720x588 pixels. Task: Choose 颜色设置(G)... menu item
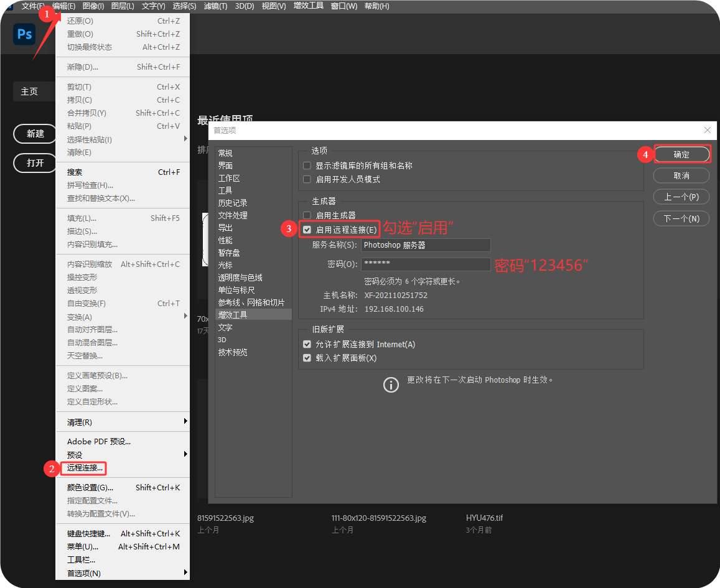pos(123,487)
